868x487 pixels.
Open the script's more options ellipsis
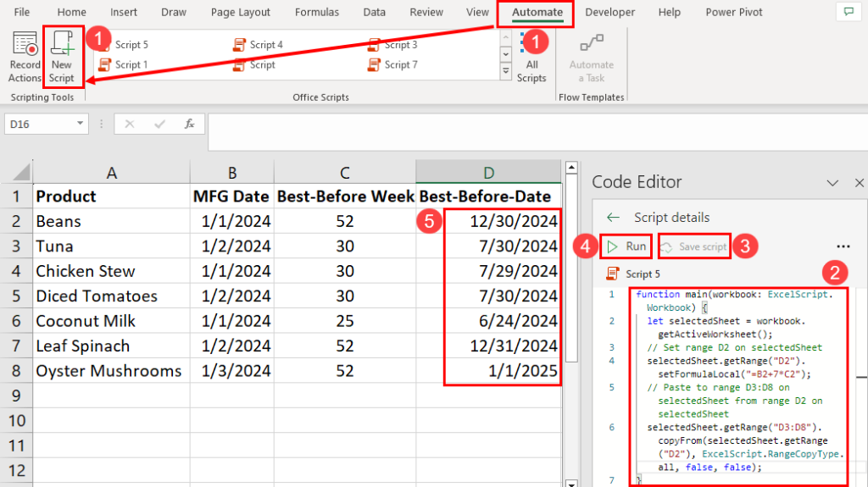(x=843, y=246)
